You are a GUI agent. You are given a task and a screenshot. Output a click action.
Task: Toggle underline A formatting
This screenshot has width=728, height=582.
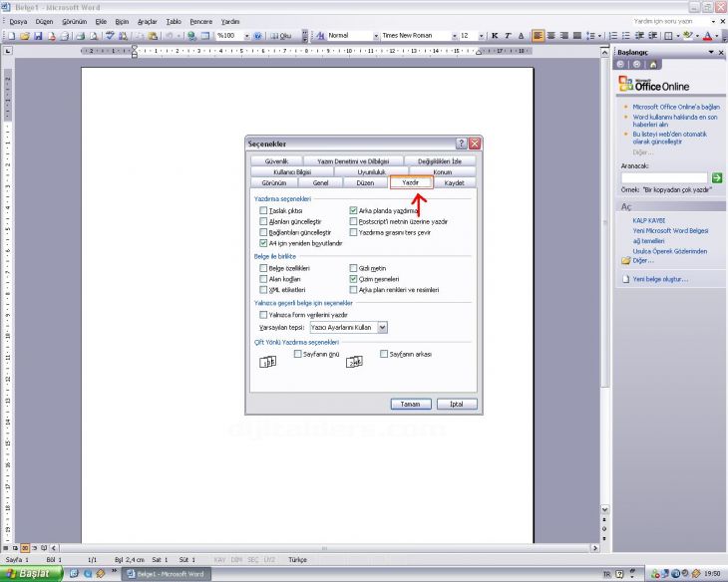pyautogui.click(x=521, y=36)
